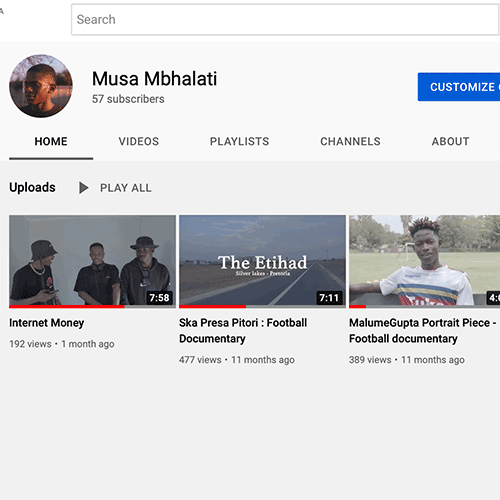Image resolution: width=500 pixels, height=500 pixels.
Task: Open the Playlists tab
Action: click(239, 141)
